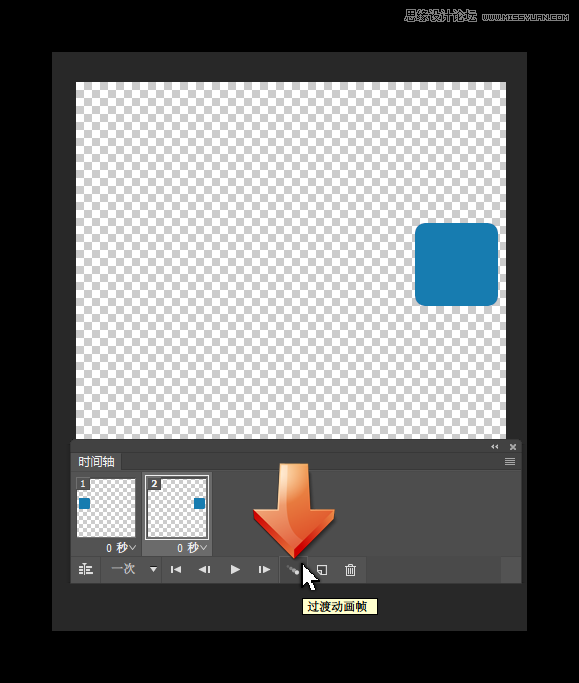Viewport: 579px width, 683px height.
Task: Select previous frame button
Action: [x=205, y=569]
